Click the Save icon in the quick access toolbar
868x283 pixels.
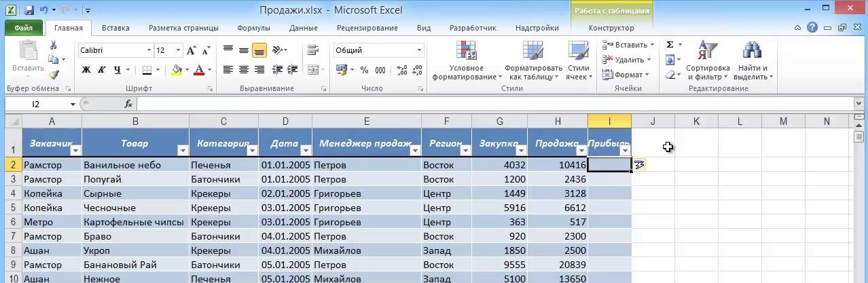click(29, 10)
